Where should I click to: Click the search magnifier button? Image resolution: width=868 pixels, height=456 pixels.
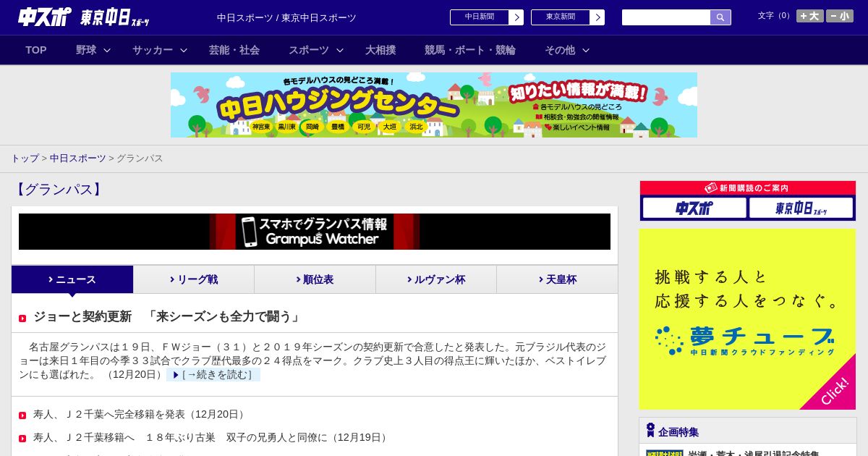coord(720,17)
